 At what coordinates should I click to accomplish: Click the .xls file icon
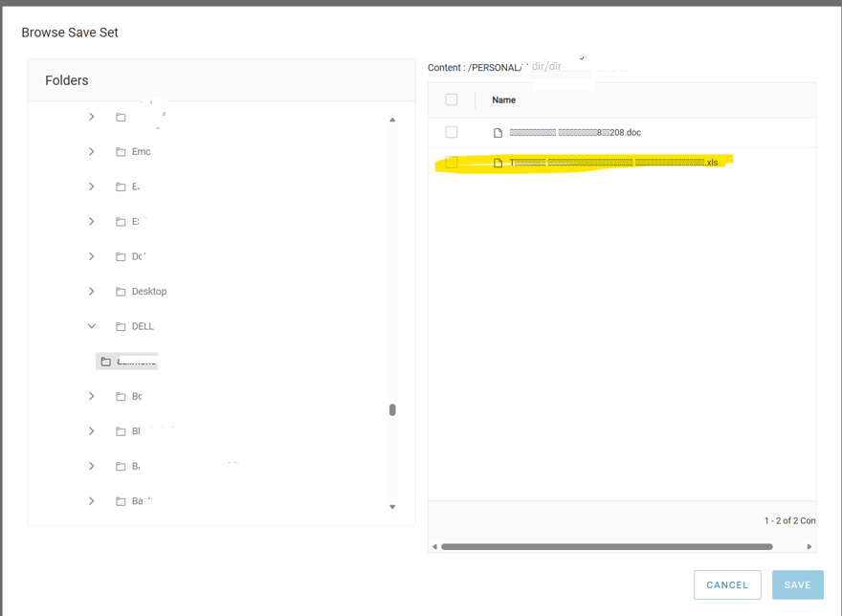coord(498,163)
